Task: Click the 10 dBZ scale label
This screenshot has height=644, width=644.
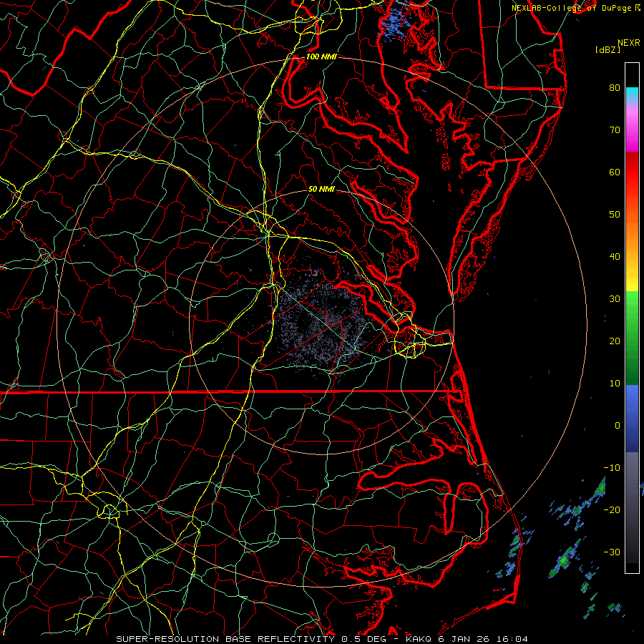Action: 615,384
